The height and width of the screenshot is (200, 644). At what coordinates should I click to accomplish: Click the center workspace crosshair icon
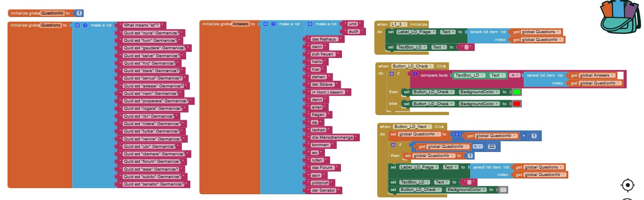[627, 185]
